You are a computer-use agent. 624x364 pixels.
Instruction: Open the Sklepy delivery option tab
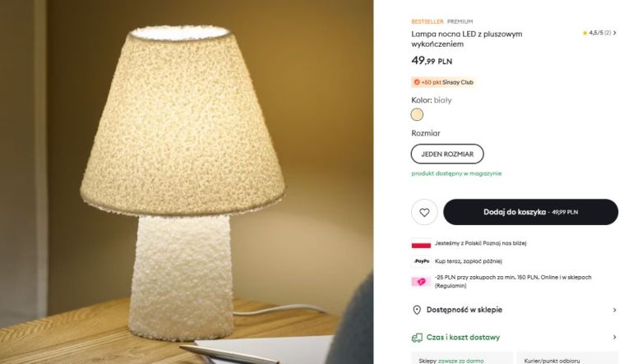[x=462, y=358]
